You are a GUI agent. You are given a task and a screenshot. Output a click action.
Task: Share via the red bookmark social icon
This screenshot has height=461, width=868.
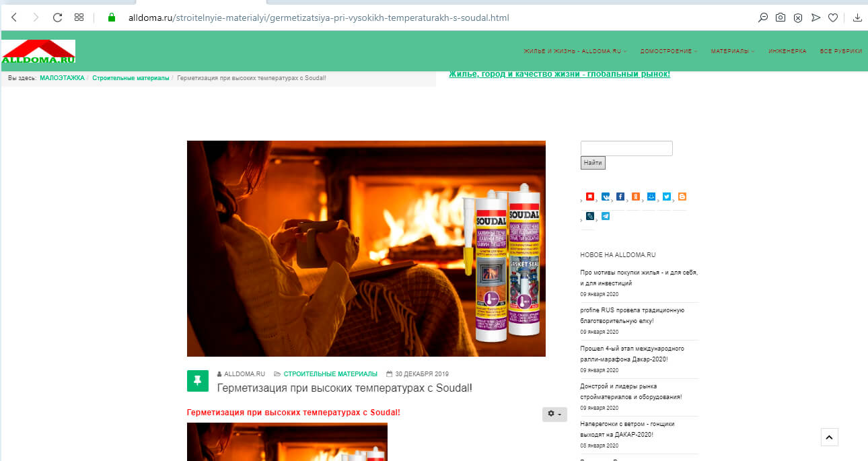point(590,197)
